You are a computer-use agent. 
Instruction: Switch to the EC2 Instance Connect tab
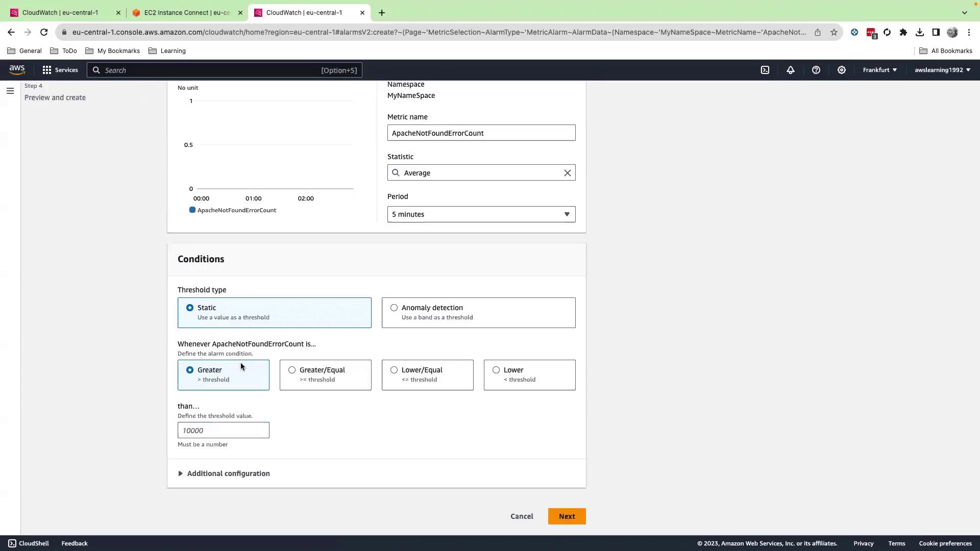[187, 13]
